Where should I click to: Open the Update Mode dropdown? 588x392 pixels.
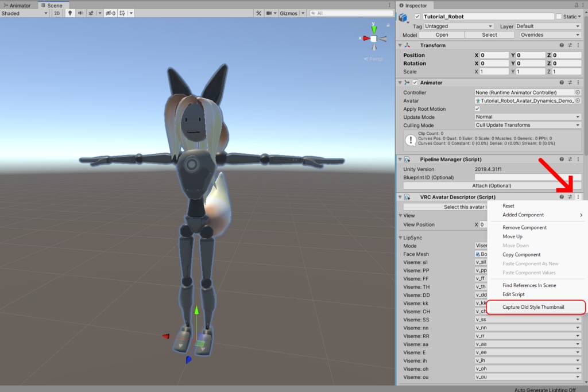527,117
